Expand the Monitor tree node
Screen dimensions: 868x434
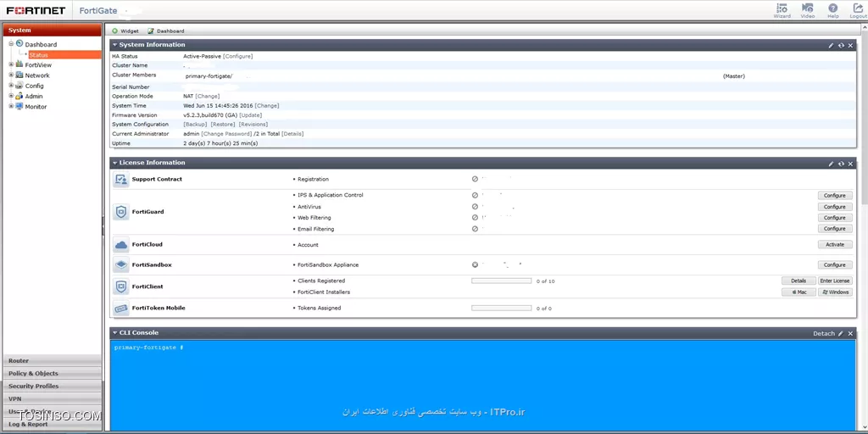pos(11,106)
